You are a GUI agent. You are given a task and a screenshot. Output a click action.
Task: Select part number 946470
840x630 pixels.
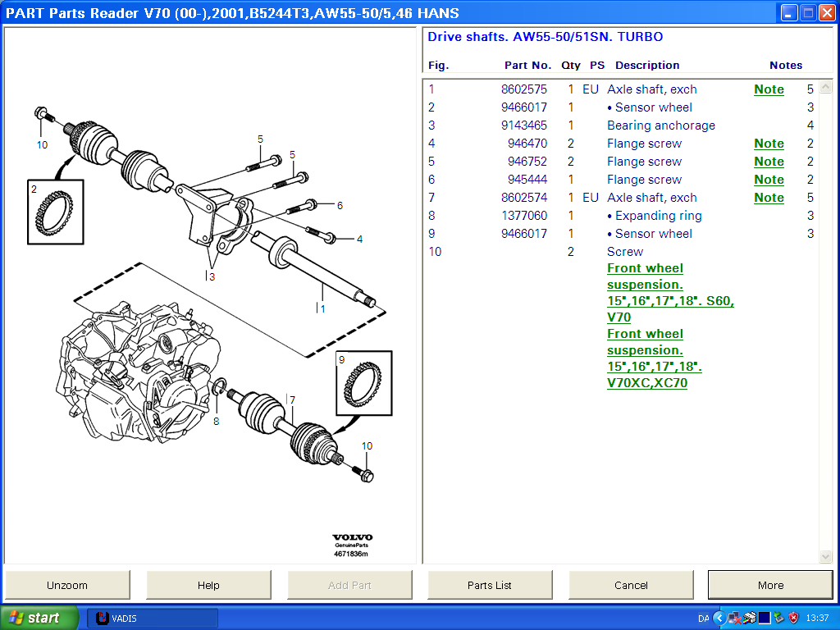point(527,144)
